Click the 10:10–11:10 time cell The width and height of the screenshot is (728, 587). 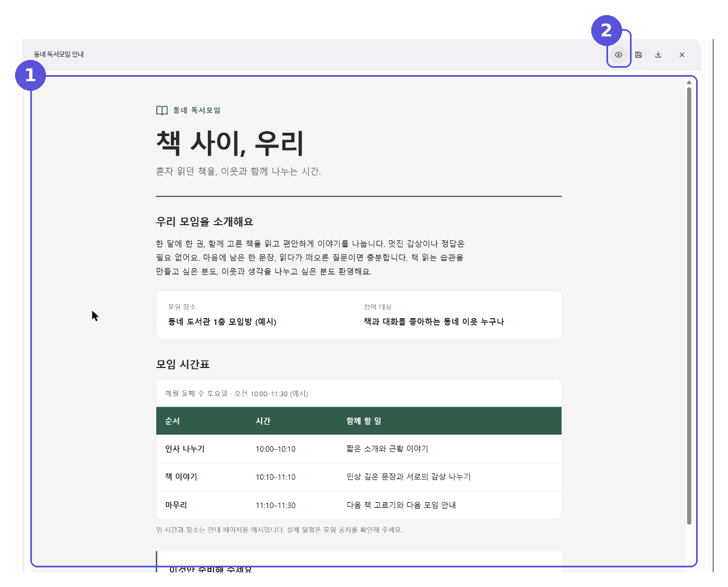point(276,477)
